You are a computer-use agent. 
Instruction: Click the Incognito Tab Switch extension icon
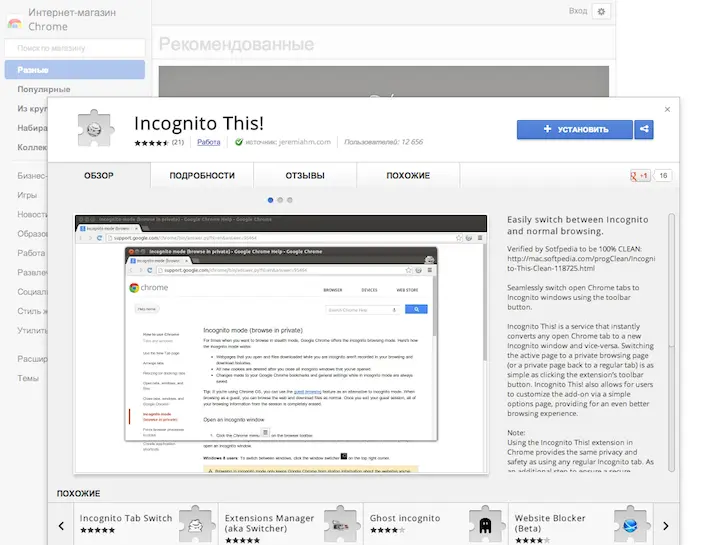pos(196,524)
